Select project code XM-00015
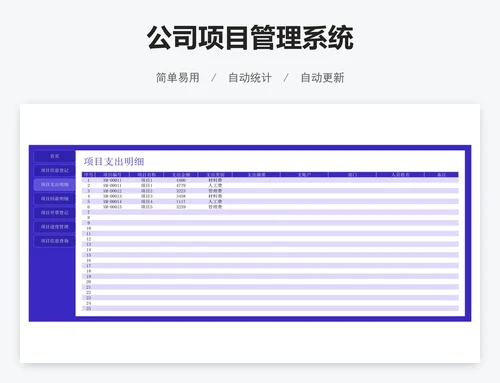 click(112, 207)
